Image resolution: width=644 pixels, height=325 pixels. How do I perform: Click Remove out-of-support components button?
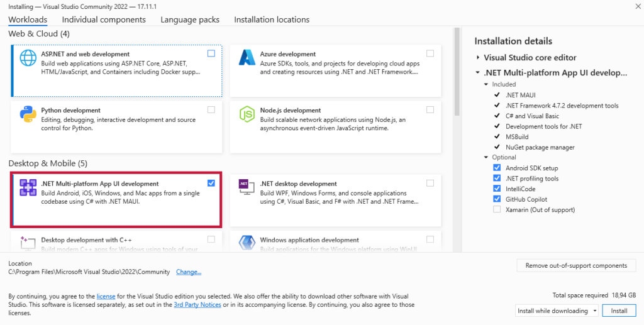pyautogui.click(x=576, y=265)
